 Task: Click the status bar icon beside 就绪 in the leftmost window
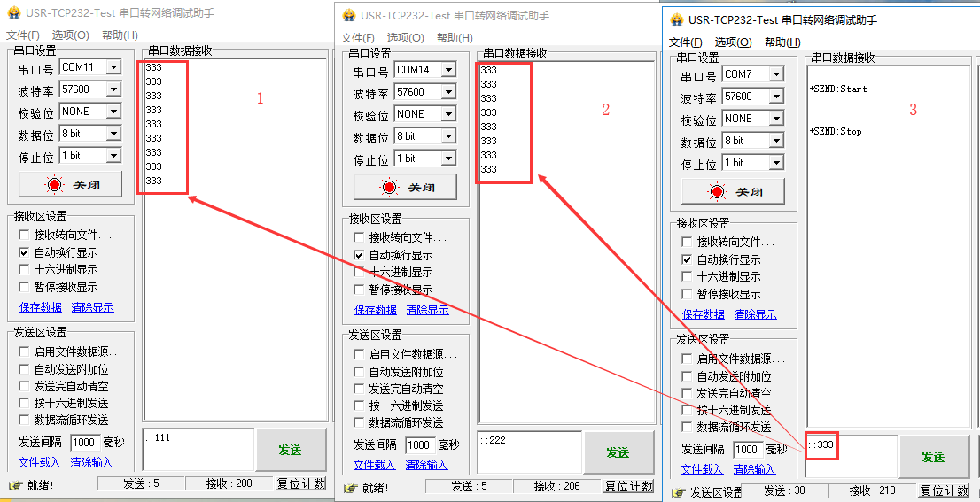pyautogui.click(x=15, y=485)
